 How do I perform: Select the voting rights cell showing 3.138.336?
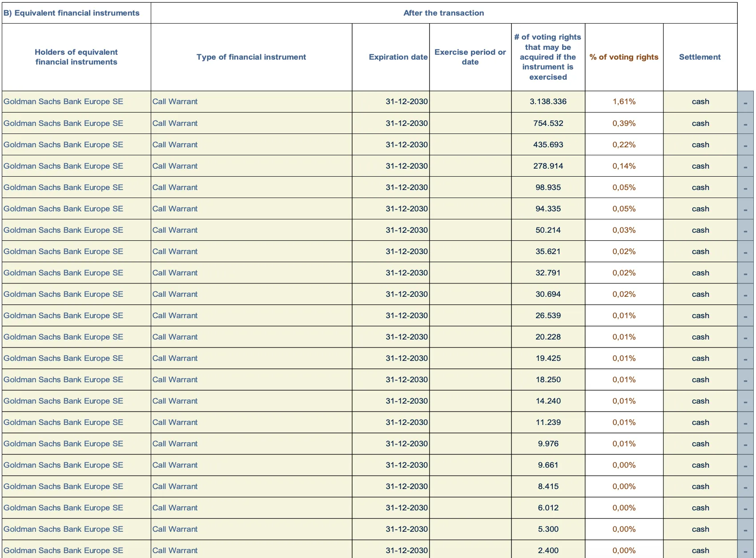coord(548,102)
